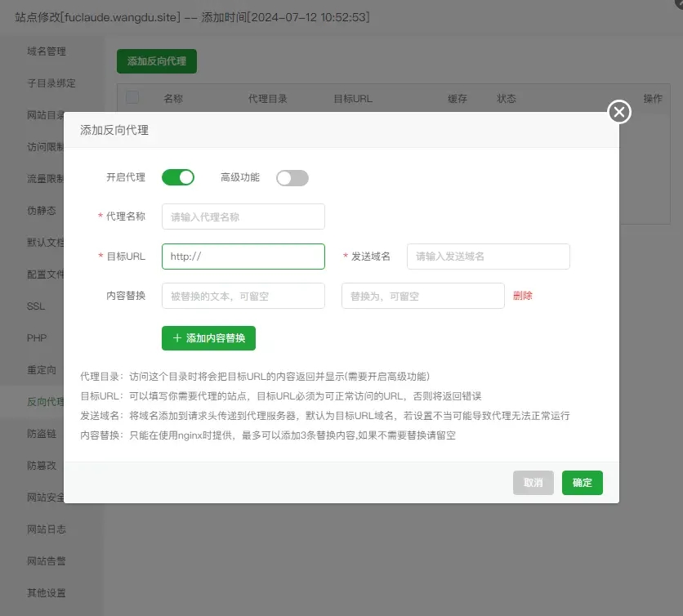Open the PHP sidebar tab
This screenshot has width=683, height=616.
(37, 338)
